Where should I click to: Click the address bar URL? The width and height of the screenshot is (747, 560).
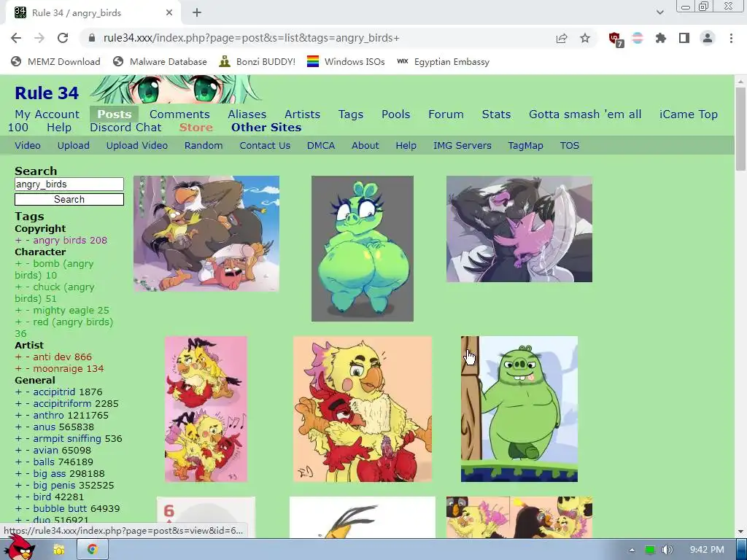coord(252,38)
